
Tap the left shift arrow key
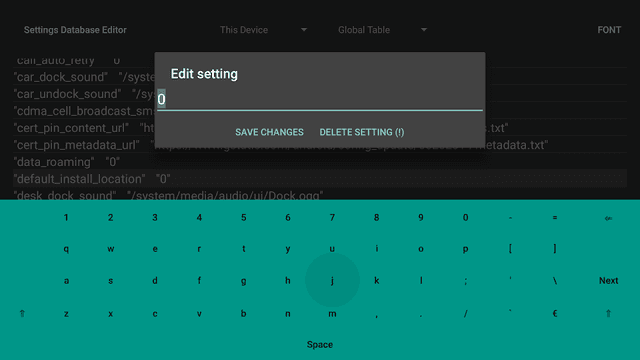(22, 313)
